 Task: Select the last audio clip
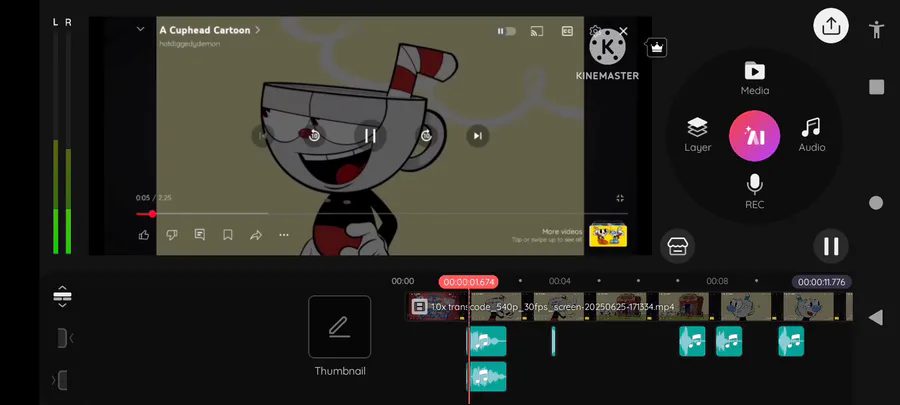[791, 341]
